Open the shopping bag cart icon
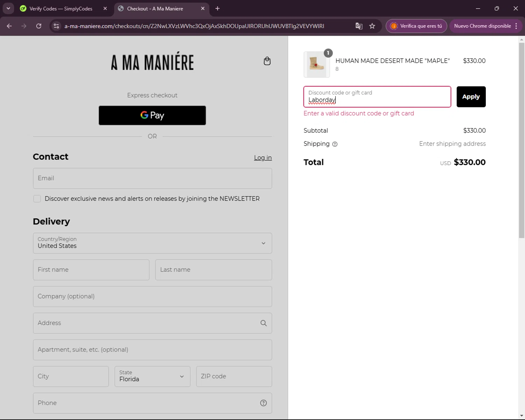Viewport: 525px width, 420px height. pyautogui.click(x=267, y=61)
